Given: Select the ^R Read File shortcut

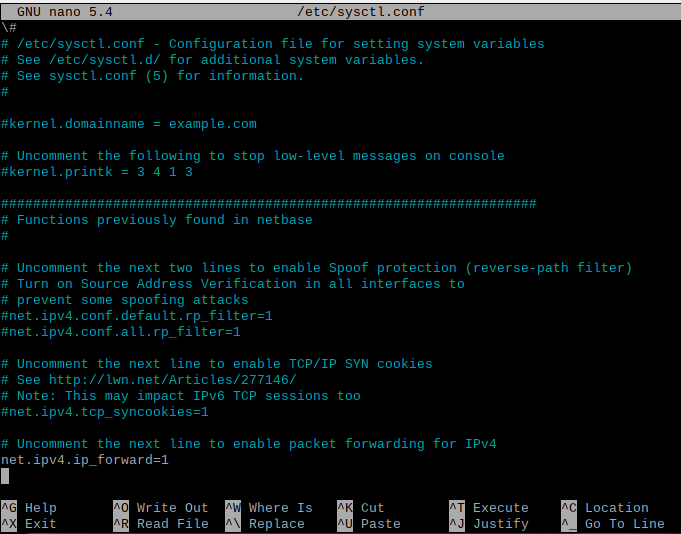Looking at the screenshot, I should (160, 524).
